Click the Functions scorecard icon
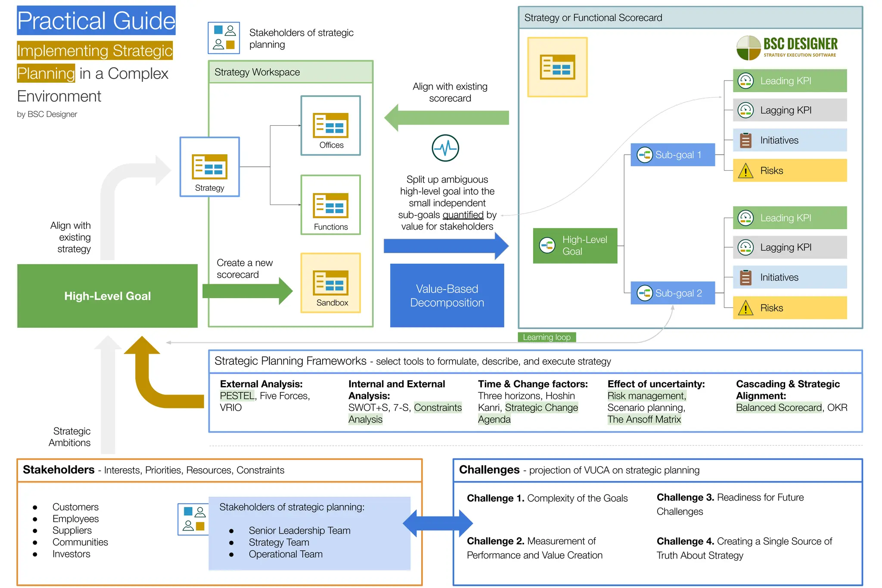 click(330, 205)
